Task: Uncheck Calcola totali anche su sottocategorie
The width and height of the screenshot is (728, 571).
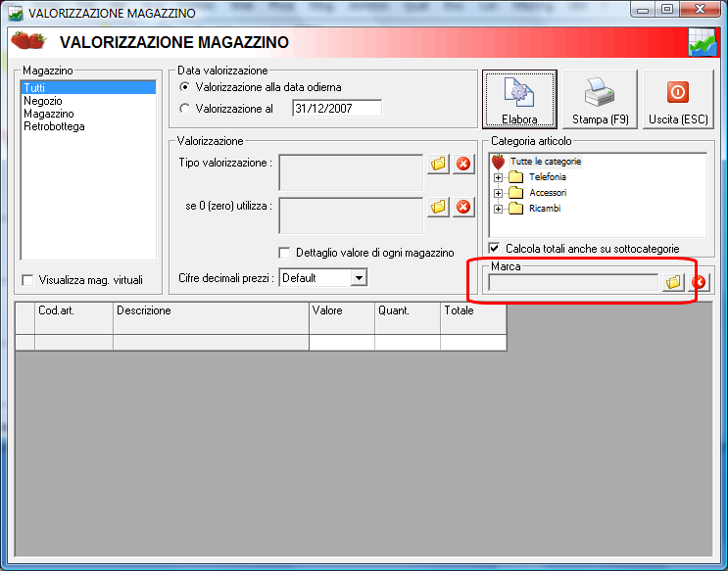Action: (x=495, y=248)
